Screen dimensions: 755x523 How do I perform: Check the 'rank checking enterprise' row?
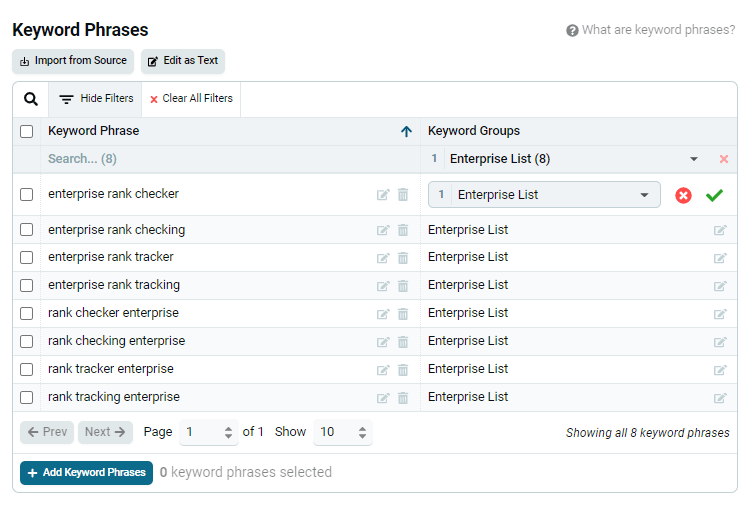pos(26,341)
